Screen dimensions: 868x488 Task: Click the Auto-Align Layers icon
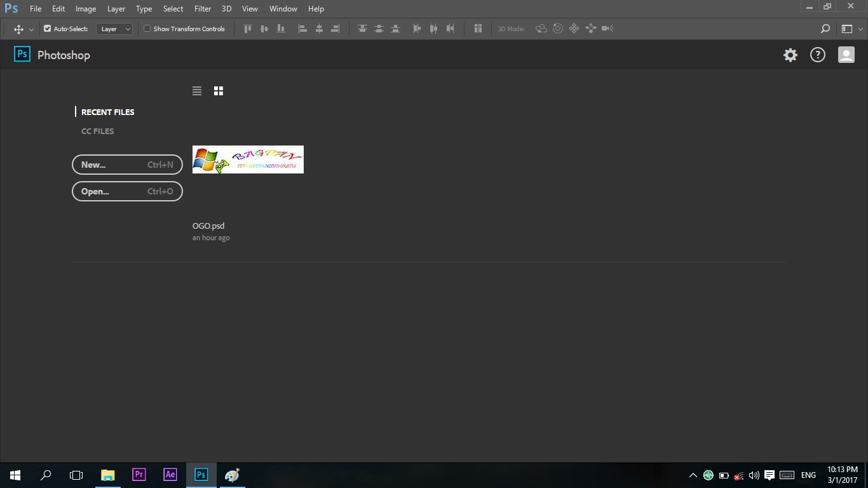click(x=478, y=29)
